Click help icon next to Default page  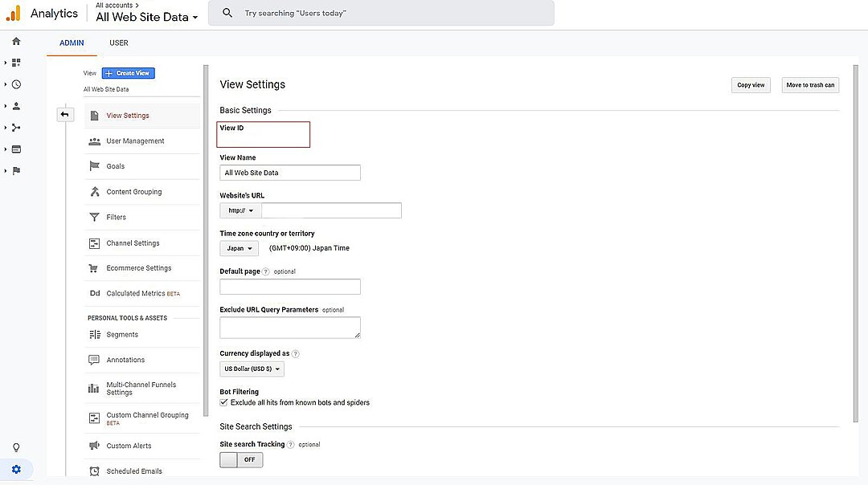266,271
